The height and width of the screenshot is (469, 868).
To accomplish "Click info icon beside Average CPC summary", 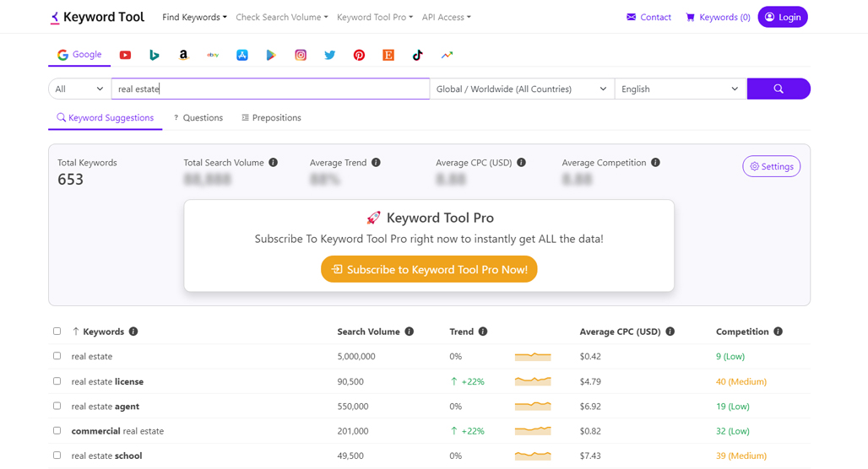I will point(522,163).
